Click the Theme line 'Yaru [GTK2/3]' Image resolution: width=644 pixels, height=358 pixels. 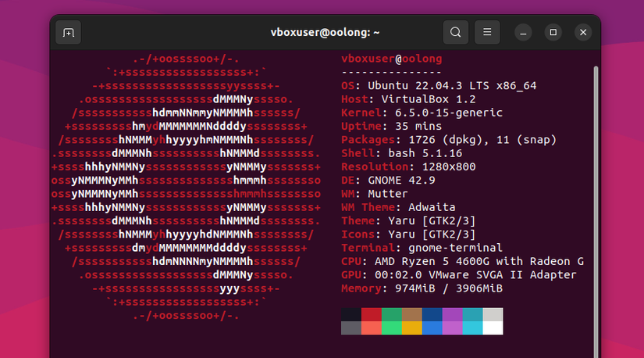coord(432,220)
